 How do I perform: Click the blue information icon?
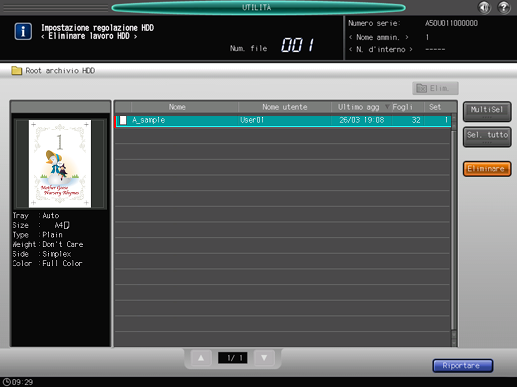coord(23,31)
